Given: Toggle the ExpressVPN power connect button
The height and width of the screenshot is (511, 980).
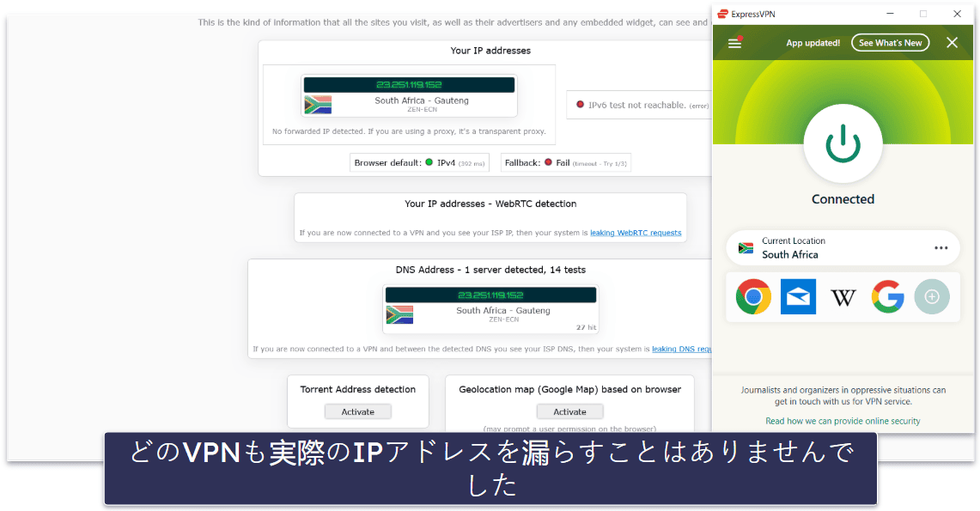Looking at the screenshot, I should 843,143.
